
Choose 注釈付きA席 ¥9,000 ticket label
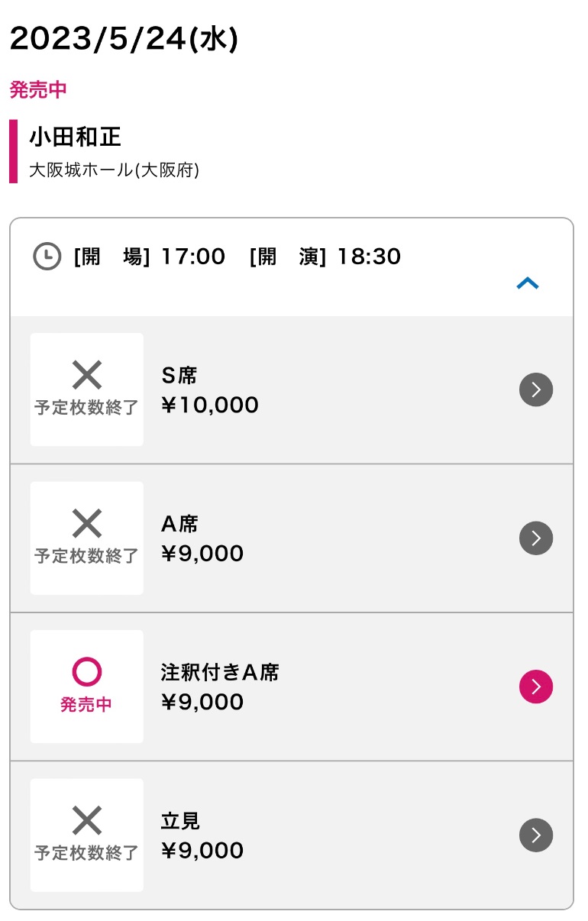220,687
